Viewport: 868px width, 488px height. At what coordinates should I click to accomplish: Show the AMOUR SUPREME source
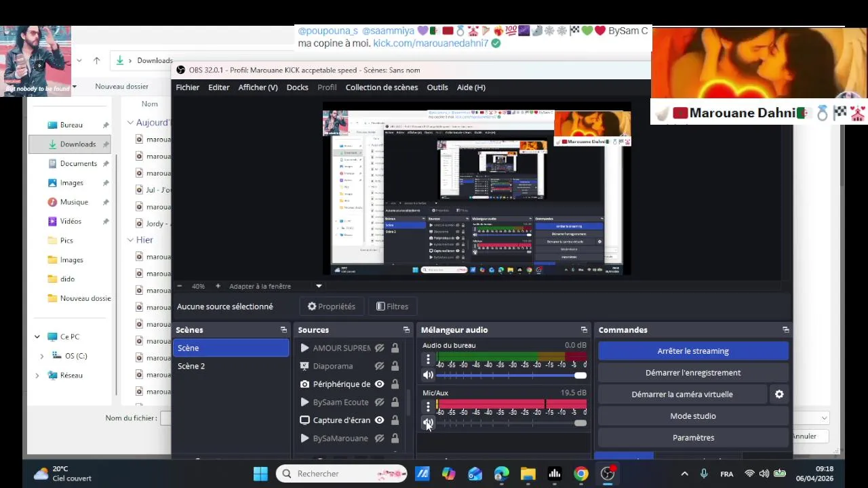pos(380,348)
